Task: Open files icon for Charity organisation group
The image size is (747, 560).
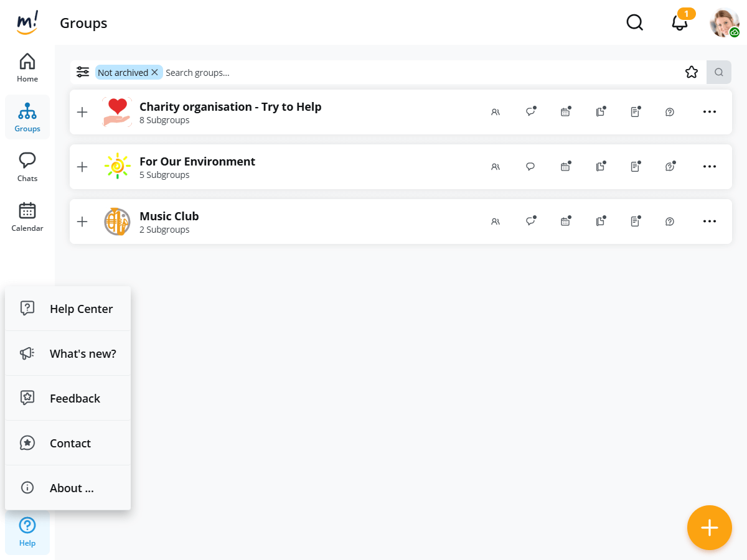Action: (x=600, y=113)
